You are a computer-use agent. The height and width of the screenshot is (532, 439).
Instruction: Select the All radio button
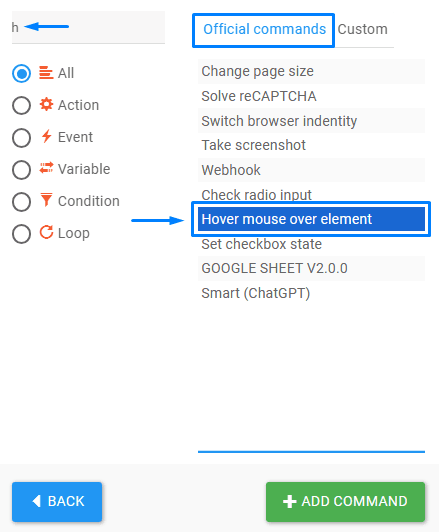pyautogui.click(x=21, y=73)
